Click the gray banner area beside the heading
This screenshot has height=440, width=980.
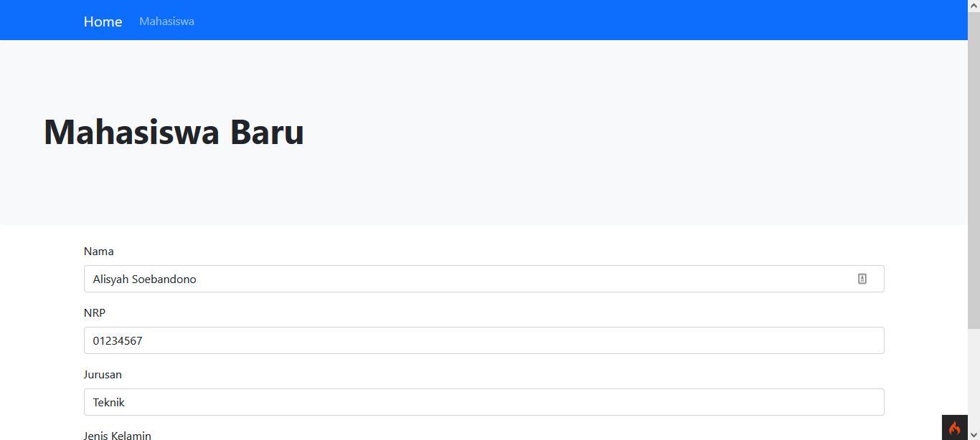click(631, 133)
